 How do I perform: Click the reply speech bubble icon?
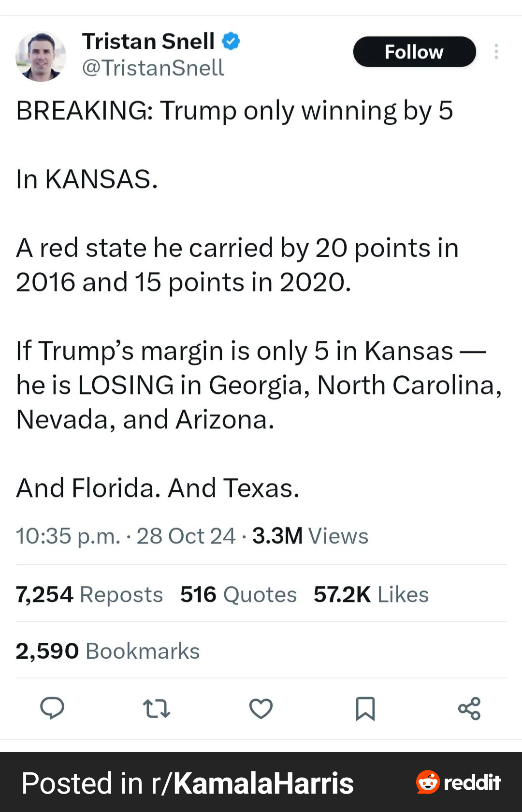[x=52, y=709]
